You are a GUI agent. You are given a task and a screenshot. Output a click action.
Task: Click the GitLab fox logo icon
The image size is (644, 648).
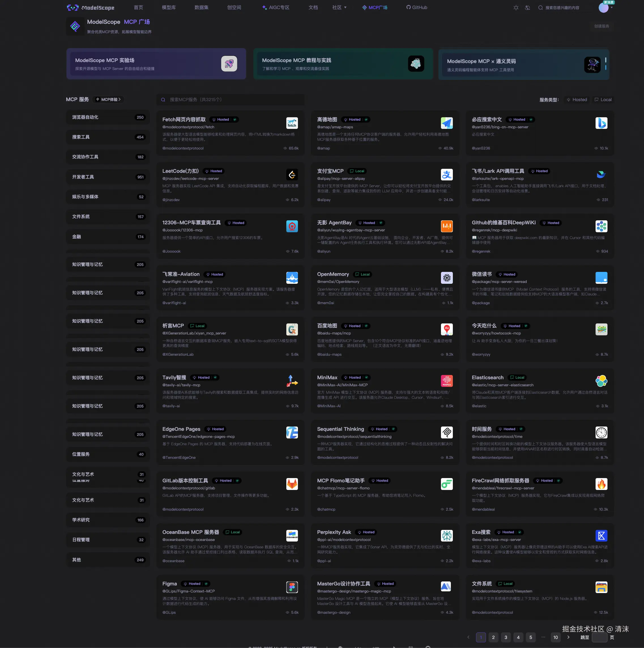coord(292,484)
